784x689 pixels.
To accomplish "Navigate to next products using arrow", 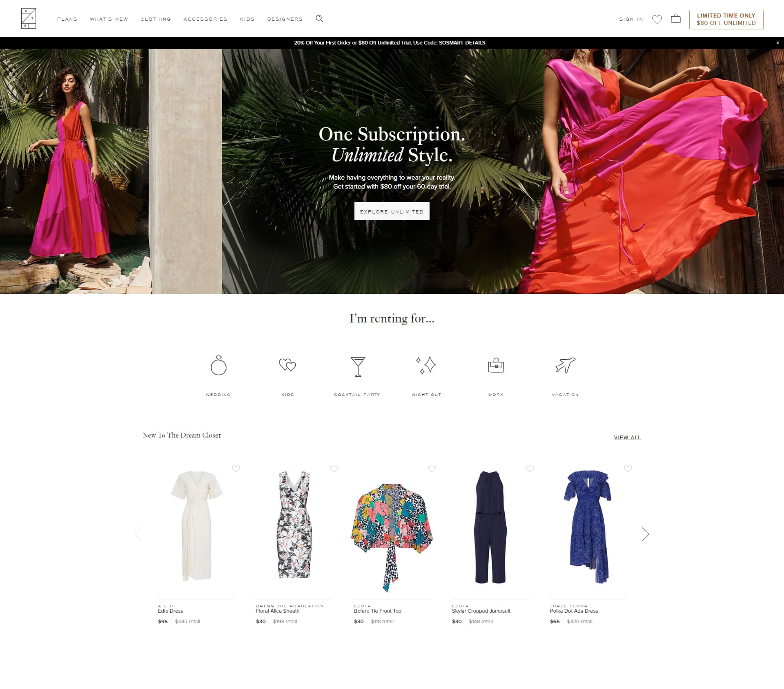I will tap(645, 534).
